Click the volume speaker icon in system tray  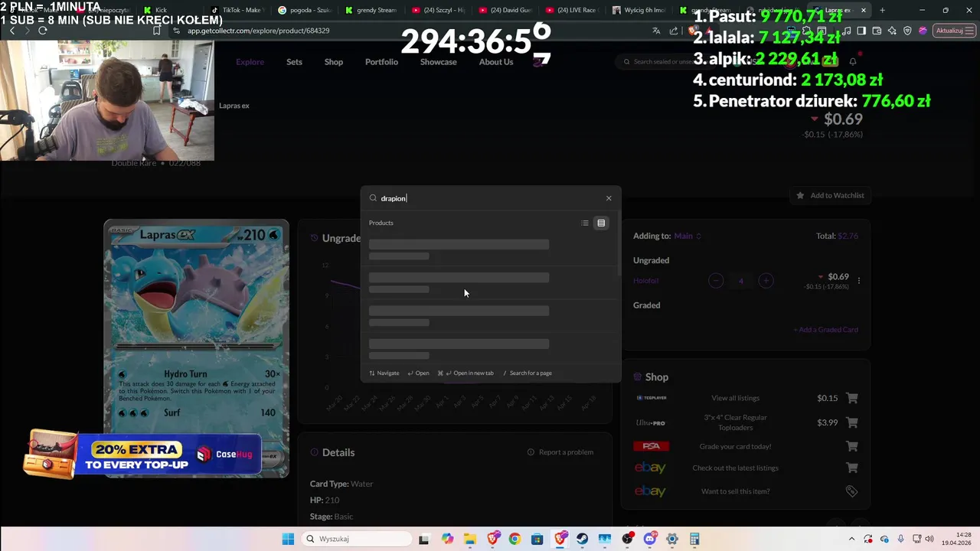tap(929, 539)
